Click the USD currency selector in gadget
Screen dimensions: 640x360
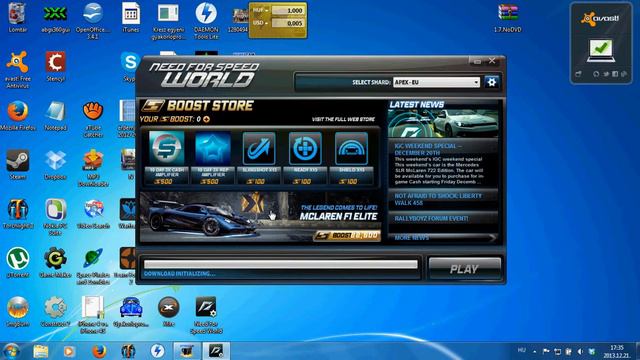(x=260, y=23)
